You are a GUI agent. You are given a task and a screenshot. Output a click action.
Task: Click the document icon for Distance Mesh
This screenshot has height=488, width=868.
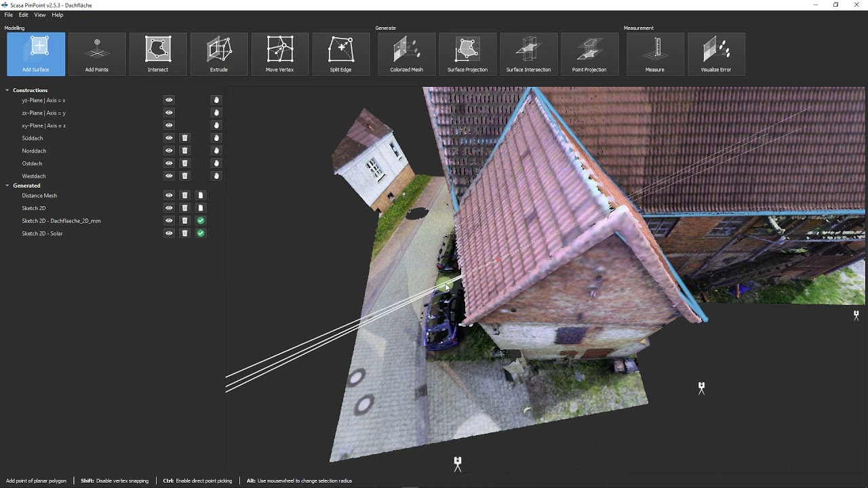tap(200, 195)
